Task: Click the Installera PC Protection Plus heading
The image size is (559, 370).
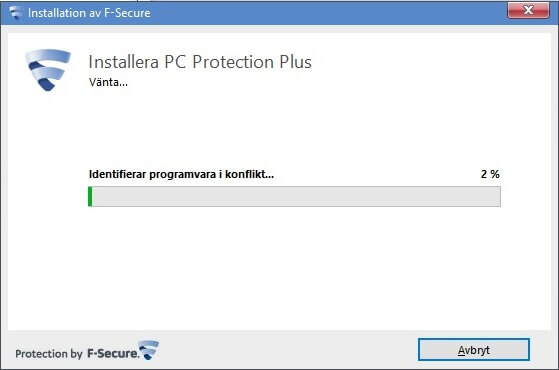Action: point(200,62)
